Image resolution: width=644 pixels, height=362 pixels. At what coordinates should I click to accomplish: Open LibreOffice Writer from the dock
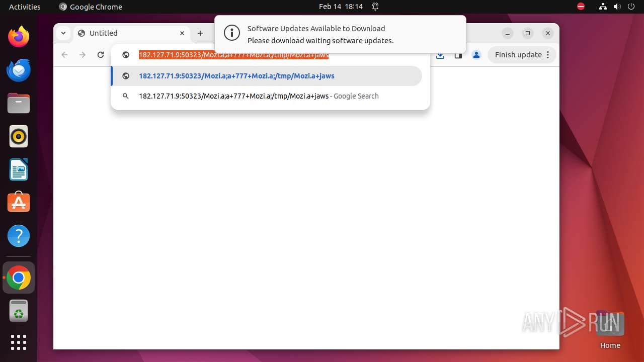click(x=19, y=169)
